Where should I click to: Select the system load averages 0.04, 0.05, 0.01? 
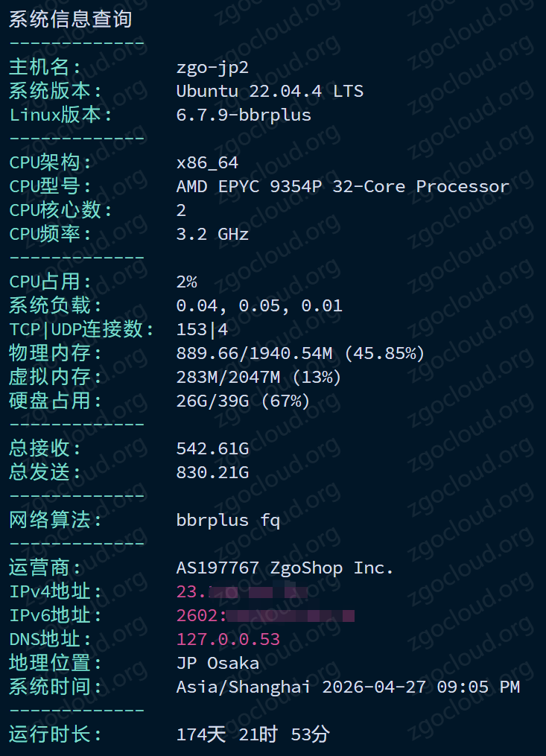[259, 305]
